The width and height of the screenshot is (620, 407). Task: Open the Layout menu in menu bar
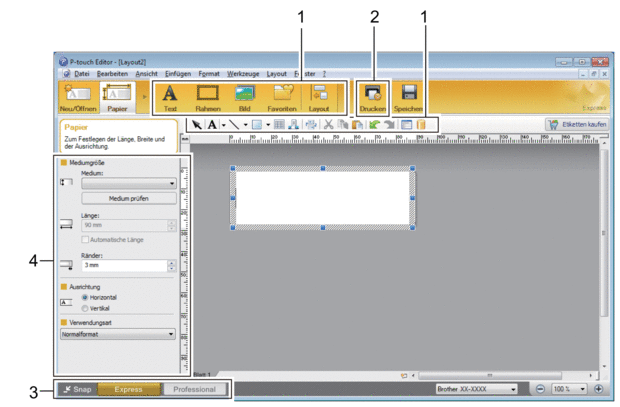276,74
